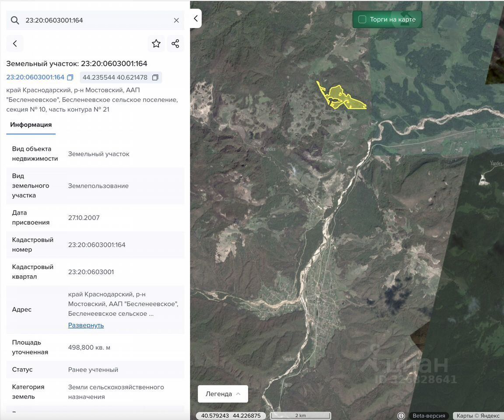This screenshot has width=504, height=420.
Task: Collapse the side panel with chevron
Action: coord(196,18)
